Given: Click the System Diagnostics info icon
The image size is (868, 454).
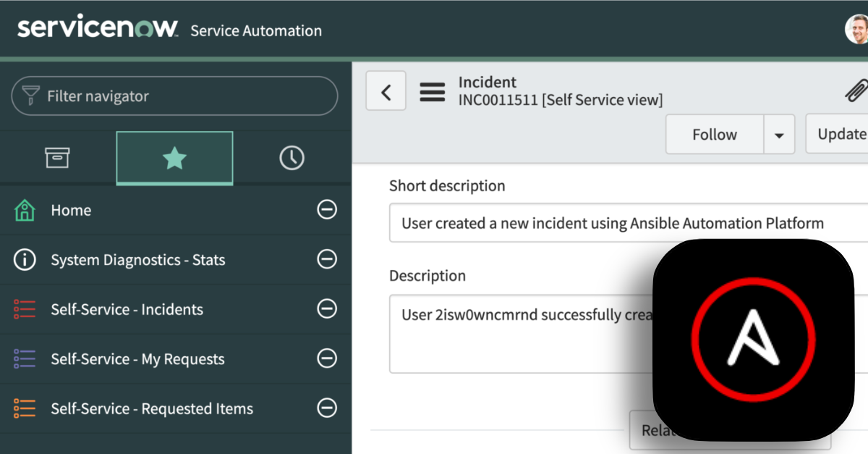Looking at the screenshot, I should pyautogui.click(x=25, y=260).
